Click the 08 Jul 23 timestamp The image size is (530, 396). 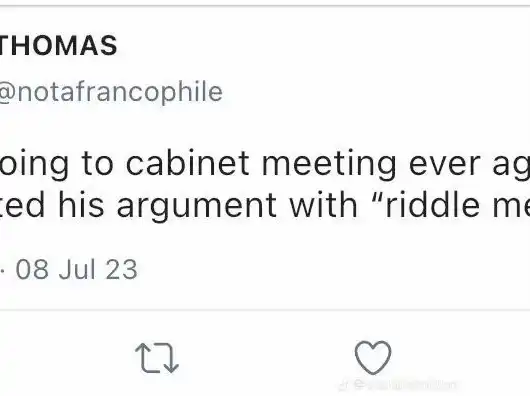coord(76,270)
